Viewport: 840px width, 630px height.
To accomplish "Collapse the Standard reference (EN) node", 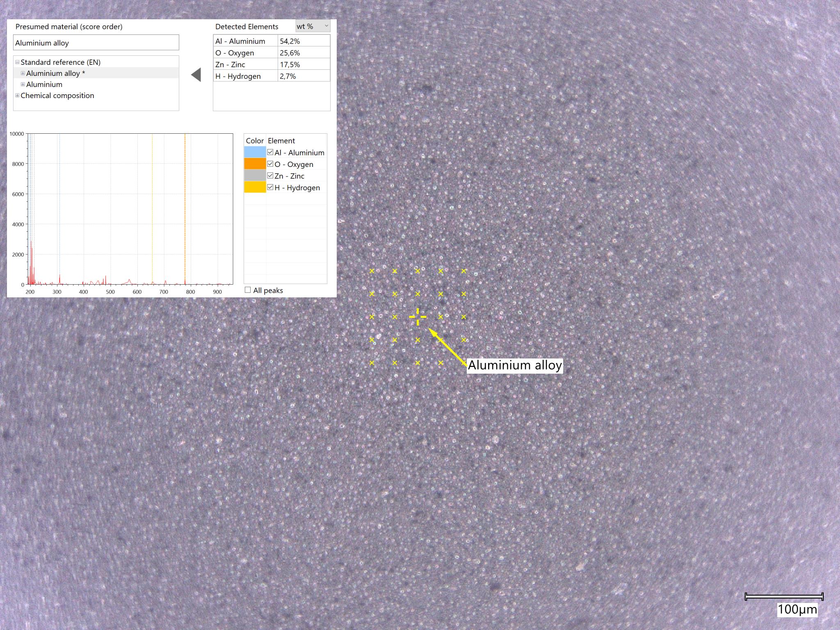I will click(x=17, y=62).
